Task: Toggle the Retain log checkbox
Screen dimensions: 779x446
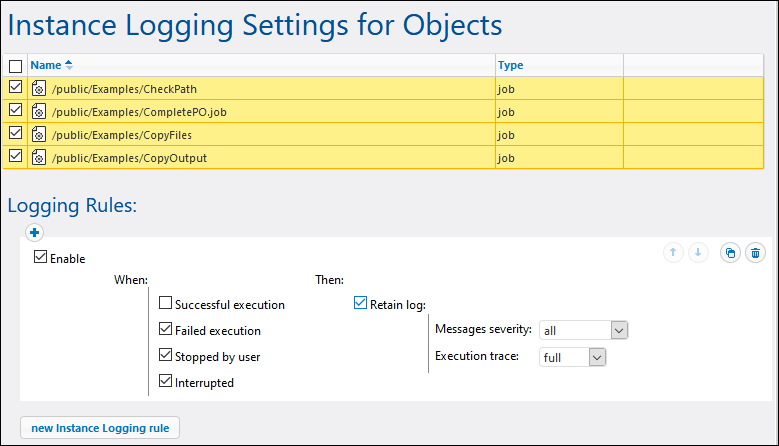Action: tap(361, 304)
